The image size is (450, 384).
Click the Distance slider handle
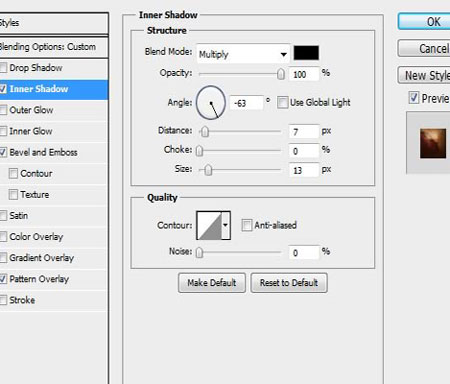pos(205,132)
